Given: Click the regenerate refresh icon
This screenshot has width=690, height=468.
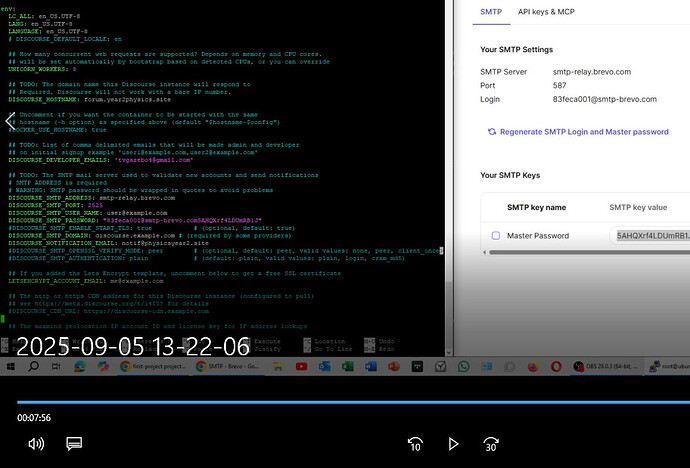Looking at the screenshot, I should [x=492, y=132].
